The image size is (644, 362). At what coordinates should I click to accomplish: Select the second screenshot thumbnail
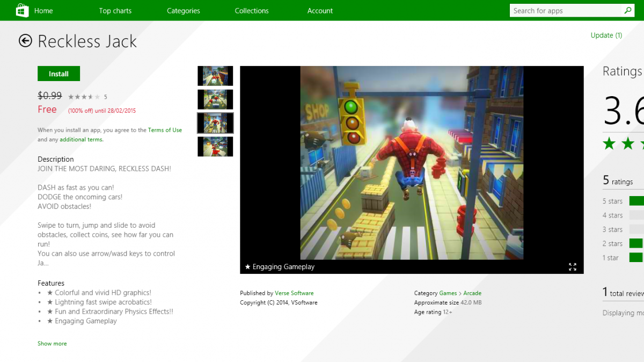coord(215,99)
